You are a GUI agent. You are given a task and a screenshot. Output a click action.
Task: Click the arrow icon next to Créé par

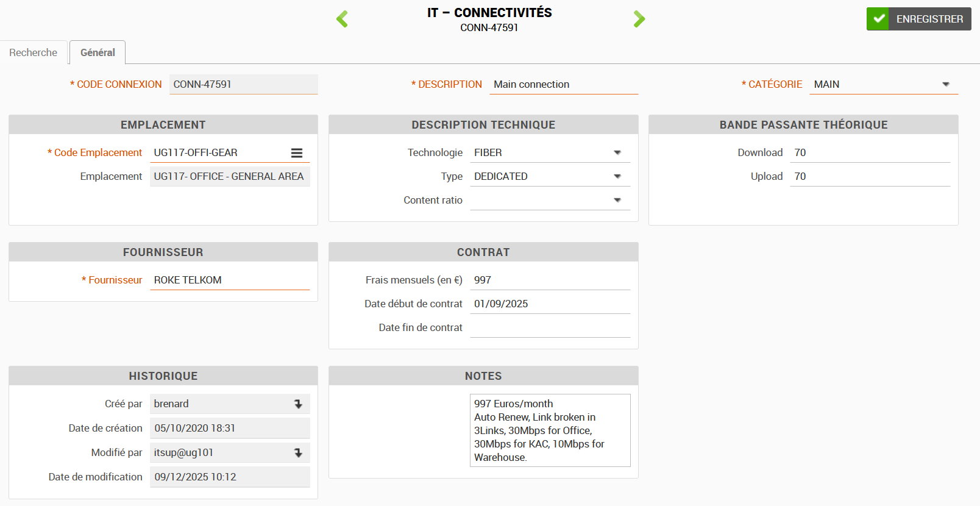click(x=298, y=404)
